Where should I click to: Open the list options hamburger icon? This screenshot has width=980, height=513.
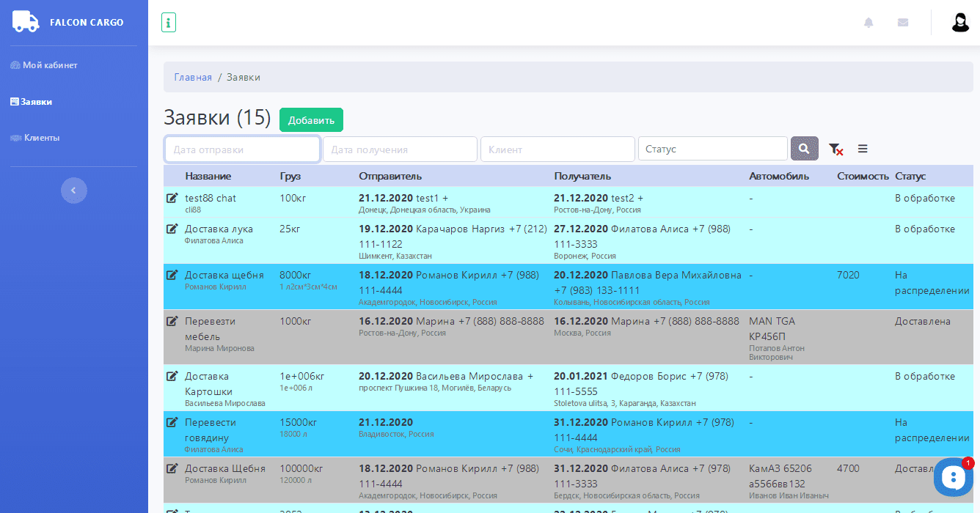(863, 149)
